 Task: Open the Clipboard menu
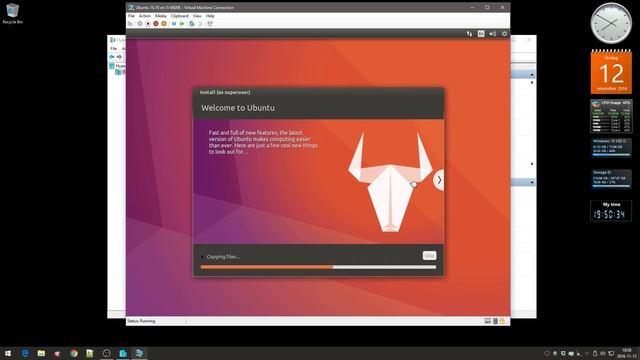[x=180, y=16]
